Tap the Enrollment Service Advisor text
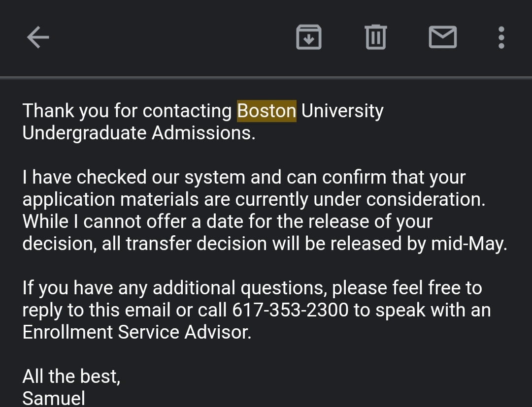 click(x=136, y=332)
